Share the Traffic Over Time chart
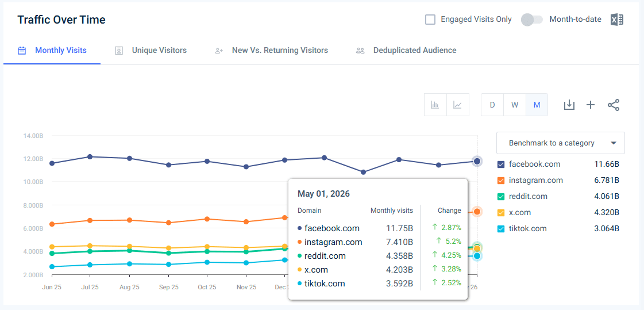This screenshot has width=644, height=310. coord(613,105)
